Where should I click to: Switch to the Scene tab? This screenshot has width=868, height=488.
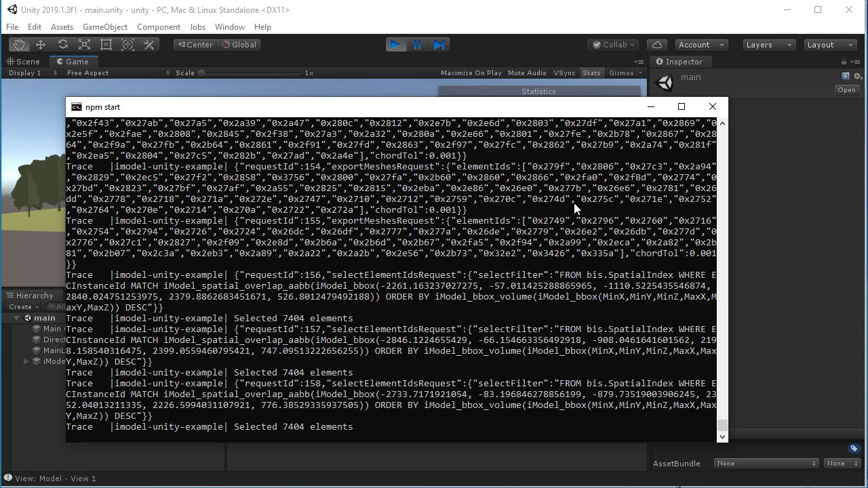point(23,62)
